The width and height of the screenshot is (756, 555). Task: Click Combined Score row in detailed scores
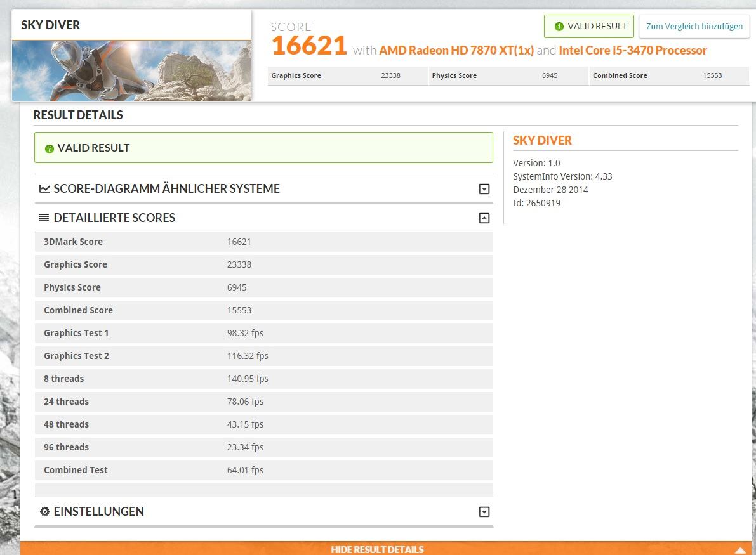[x=263, y=310]
